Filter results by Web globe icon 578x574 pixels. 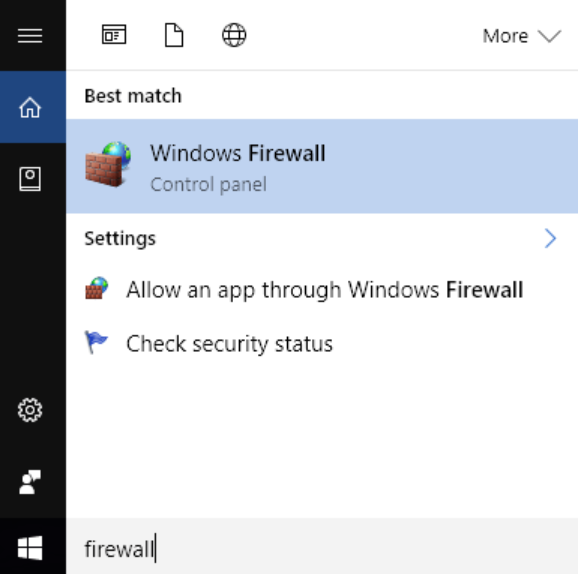[x=234, y=35]
